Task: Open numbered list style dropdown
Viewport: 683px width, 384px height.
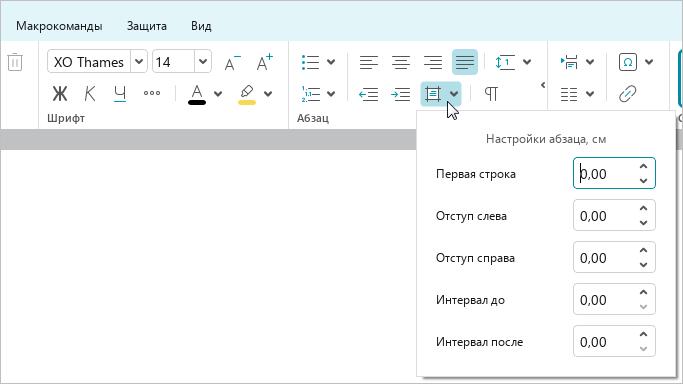Action: [331, 94]
